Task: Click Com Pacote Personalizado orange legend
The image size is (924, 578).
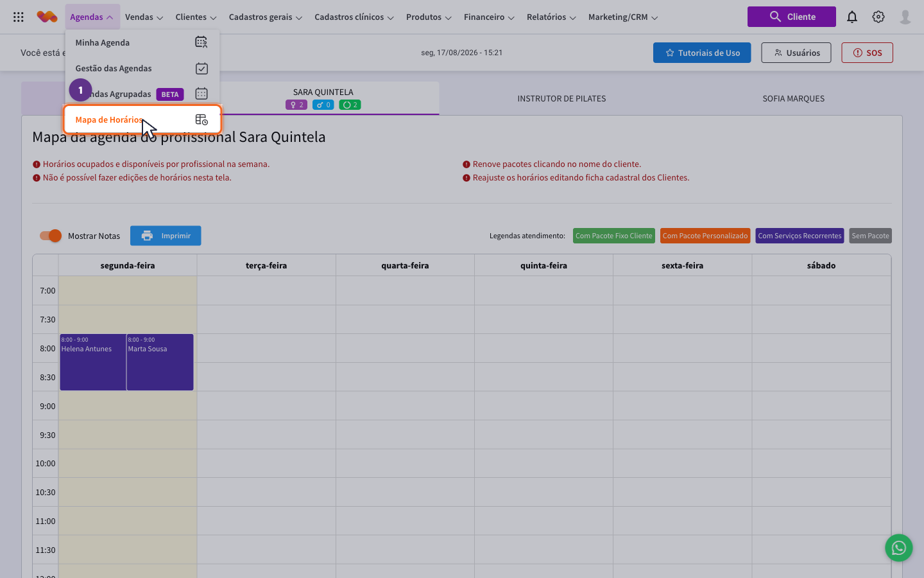Action: (x=705, y=236)
